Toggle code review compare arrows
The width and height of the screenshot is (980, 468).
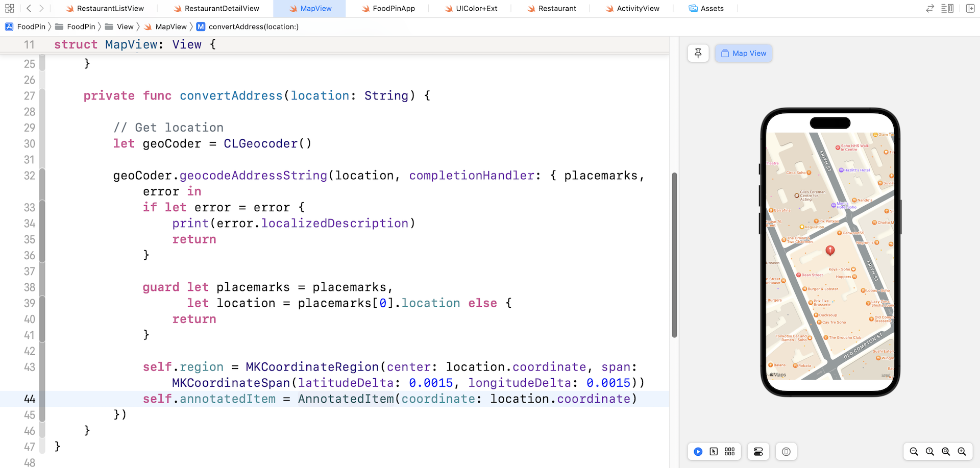click(x=930, y=8)
